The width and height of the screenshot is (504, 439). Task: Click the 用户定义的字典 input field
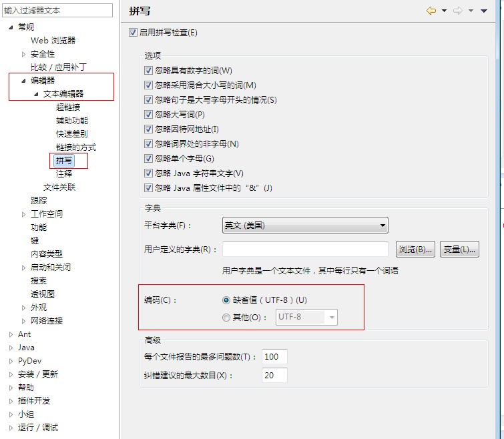pyautogui.click(x=305, y=250)
